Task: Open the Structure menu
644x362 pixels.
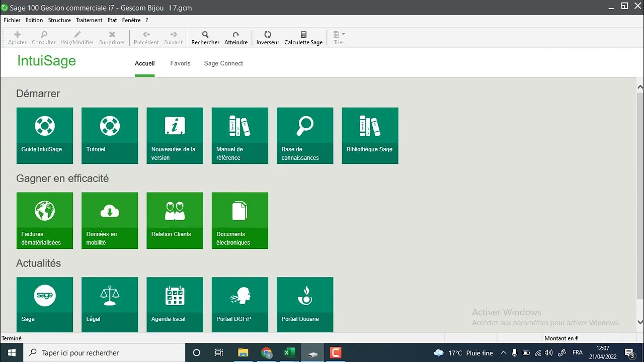Action: (x=59, y=20)
